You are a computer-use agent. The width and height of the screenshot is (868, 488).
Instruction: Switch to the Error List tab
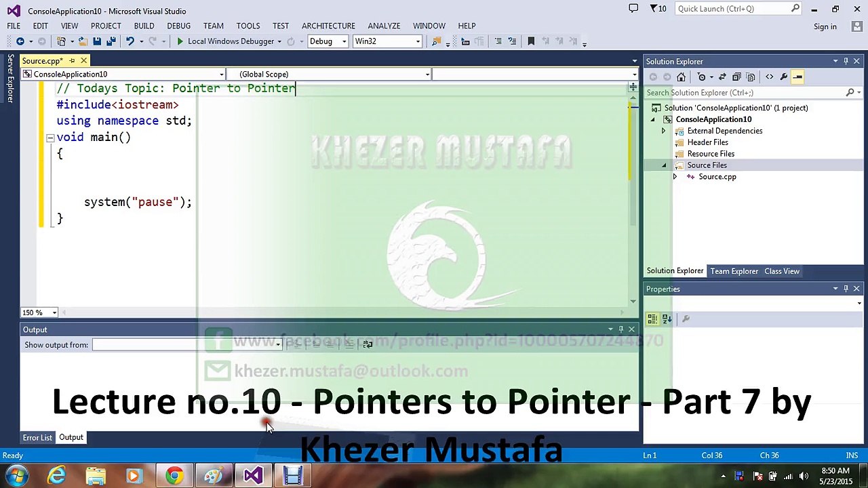(x=37, y=437)
